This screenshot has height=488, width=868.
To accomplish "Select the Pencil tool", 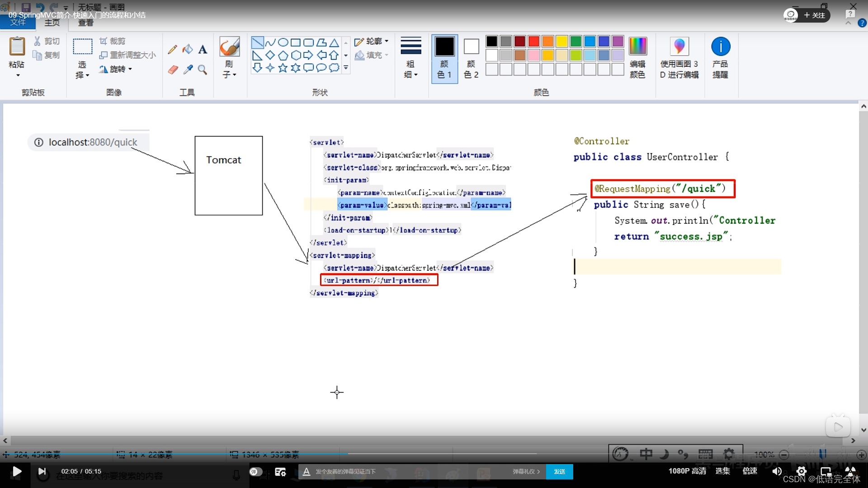I will tap(172, 49).
